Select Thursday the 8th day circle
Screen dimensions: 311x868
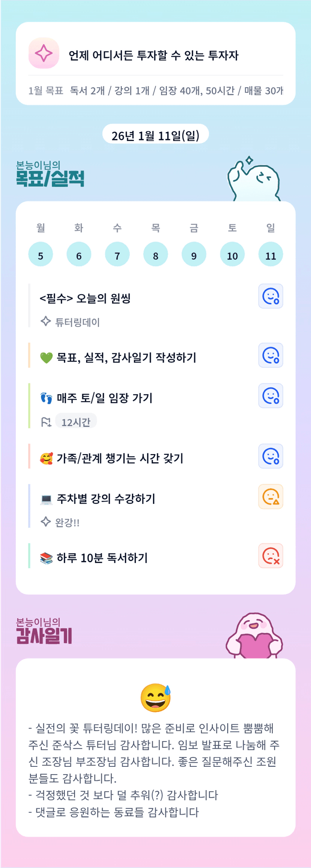(155, 254)
